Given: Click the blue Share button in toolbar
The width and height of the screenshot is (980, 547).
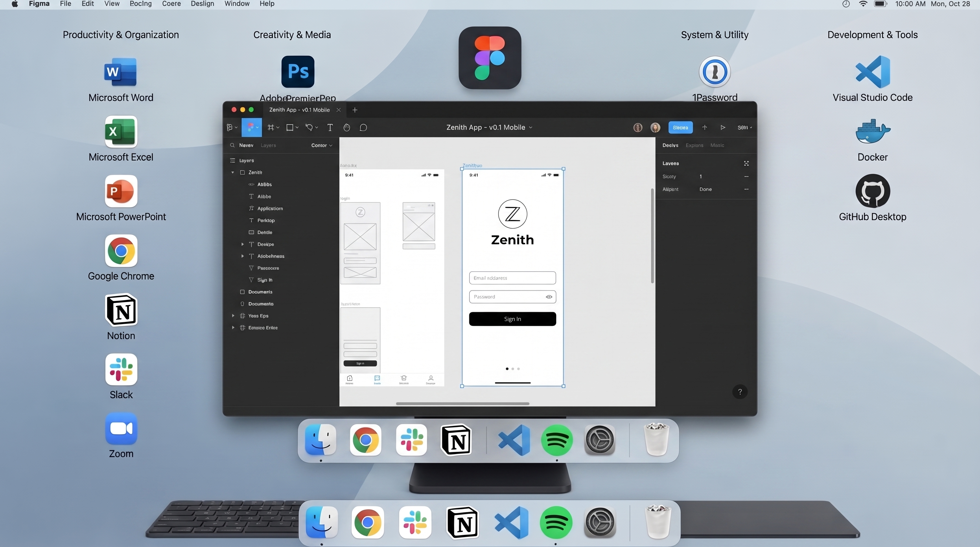Looking at the screenshot, I should (680, 127).
